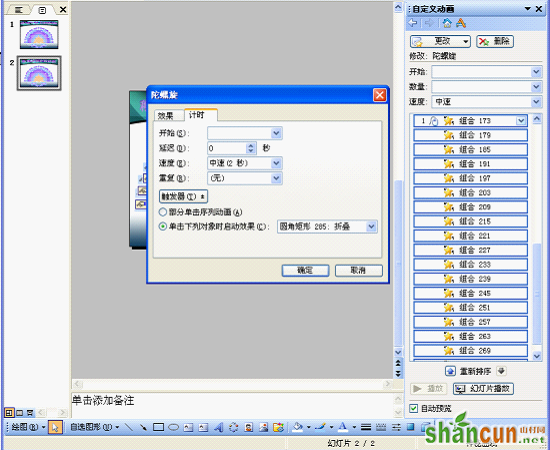Click the 幻灯片播放 button
550x450 pixels.
point(483,389)
